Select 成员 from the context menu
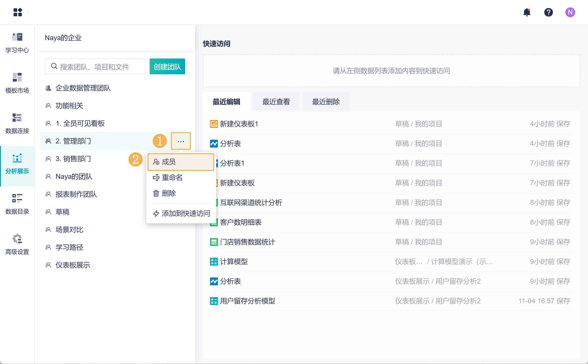588x364 pixels. tap(181, 162)
